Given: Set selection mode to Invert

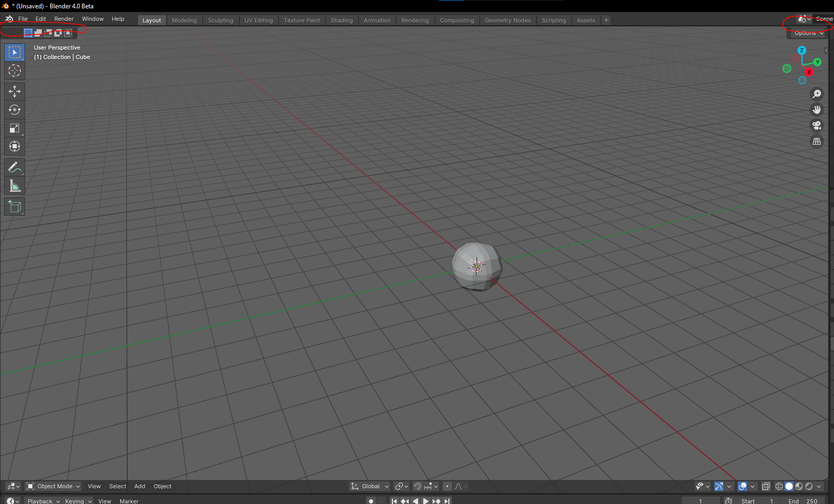Looking at the screenshot, I should [x=58, y=32].
